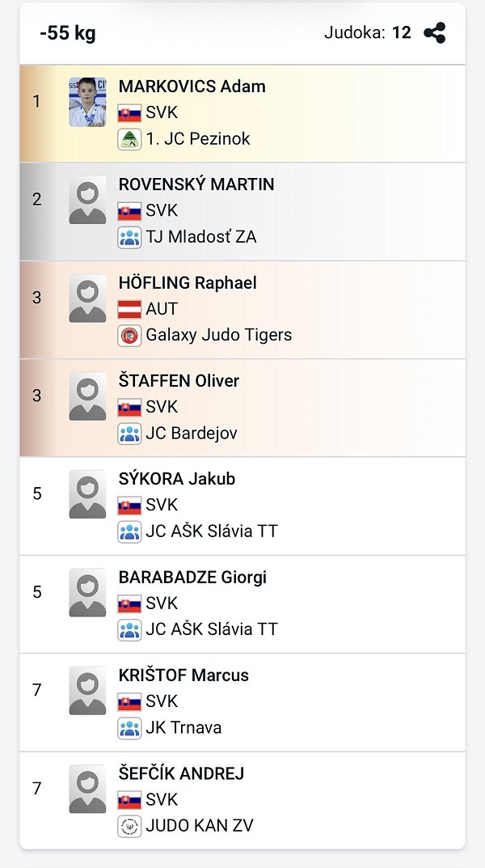Click the Austrian flag beside AUT
485x868 pixels.
(x=129, y=309)
